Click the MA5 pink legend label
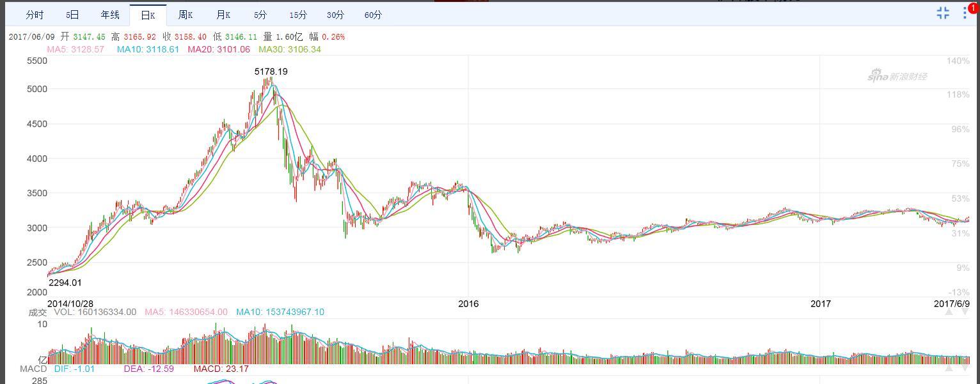The image size is (980, 384). 75,49
